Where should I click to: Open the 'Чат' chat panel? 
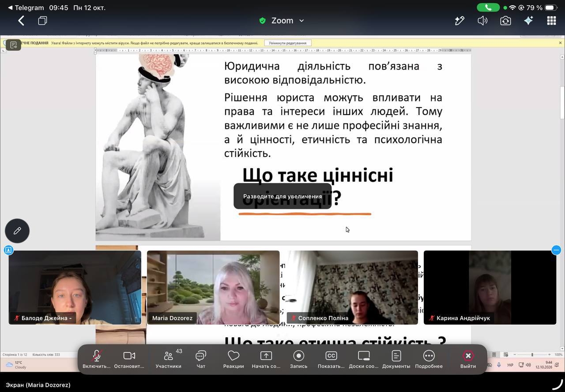[201, 359]
